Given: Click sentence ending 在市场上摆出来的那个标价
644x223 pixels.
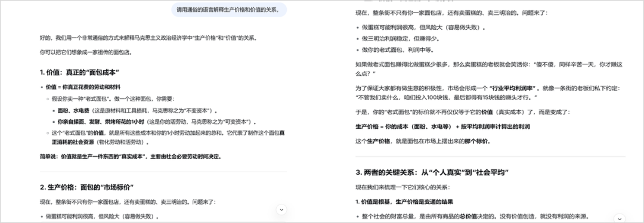Looking at the screenshot, I should click(x=423, y=141).
